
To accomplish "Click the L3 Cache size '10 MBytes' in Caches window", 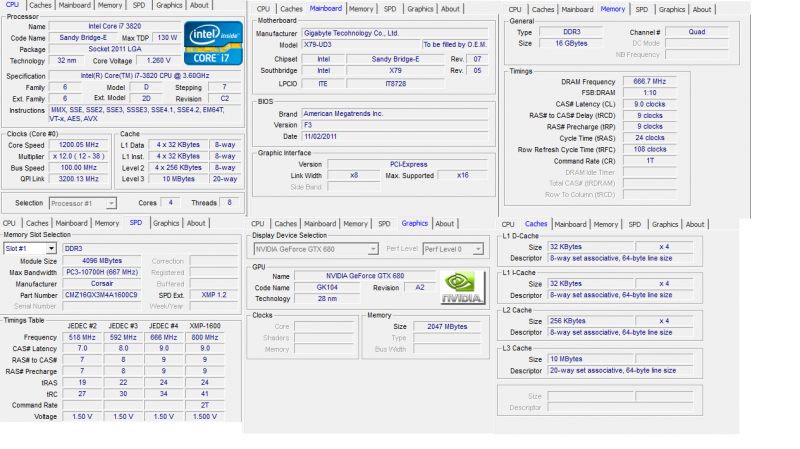I will tap(591, 359).
